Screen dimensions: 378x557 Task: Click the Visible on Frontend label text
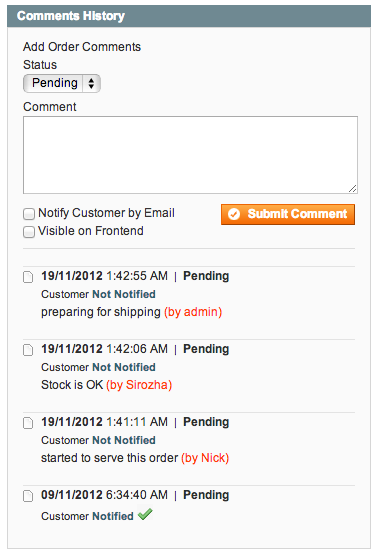91,231
